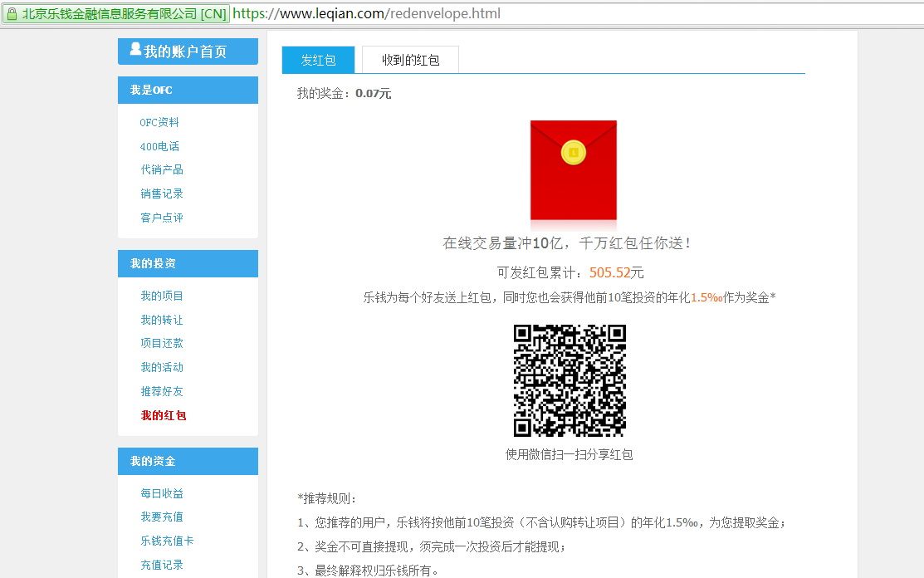Screen dimensions: 924x578
Task: Open the 充值记录 link
Action: click(162, 565)
